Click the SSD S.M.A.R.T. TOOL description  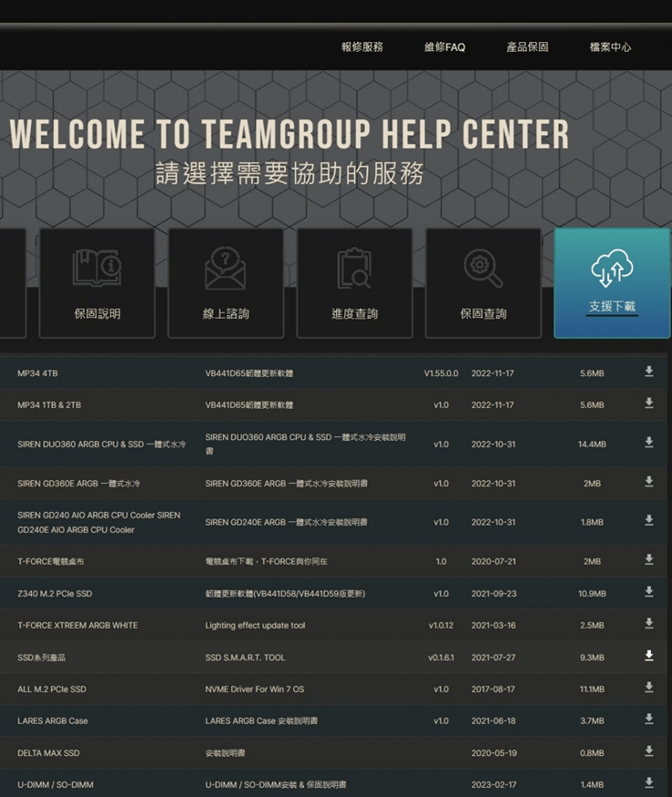(245, 658)
